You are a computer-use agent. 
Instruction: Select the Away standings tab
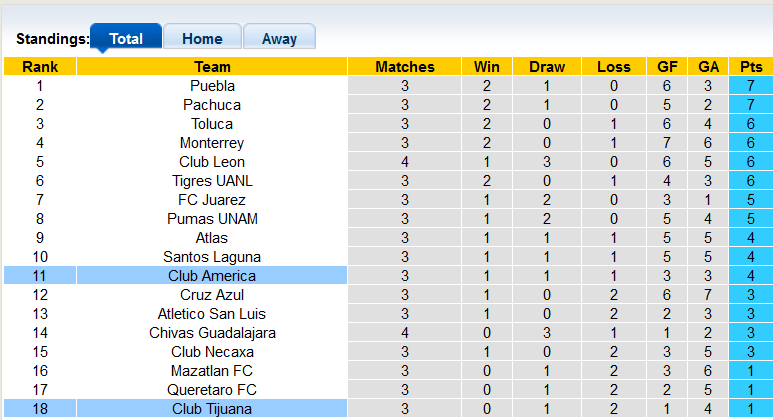pos(279,39)
